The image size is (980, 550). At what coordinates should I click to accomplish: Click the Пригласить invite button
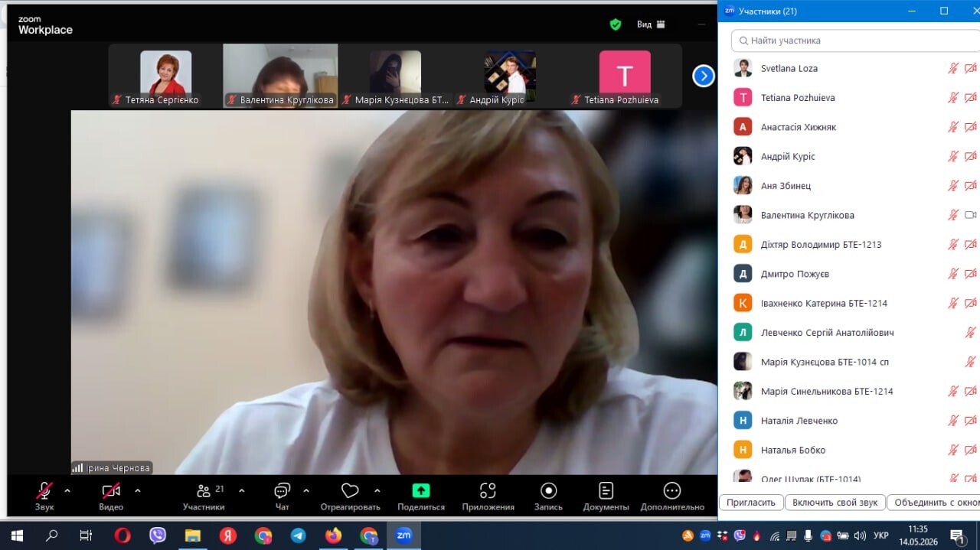(751, 503)
